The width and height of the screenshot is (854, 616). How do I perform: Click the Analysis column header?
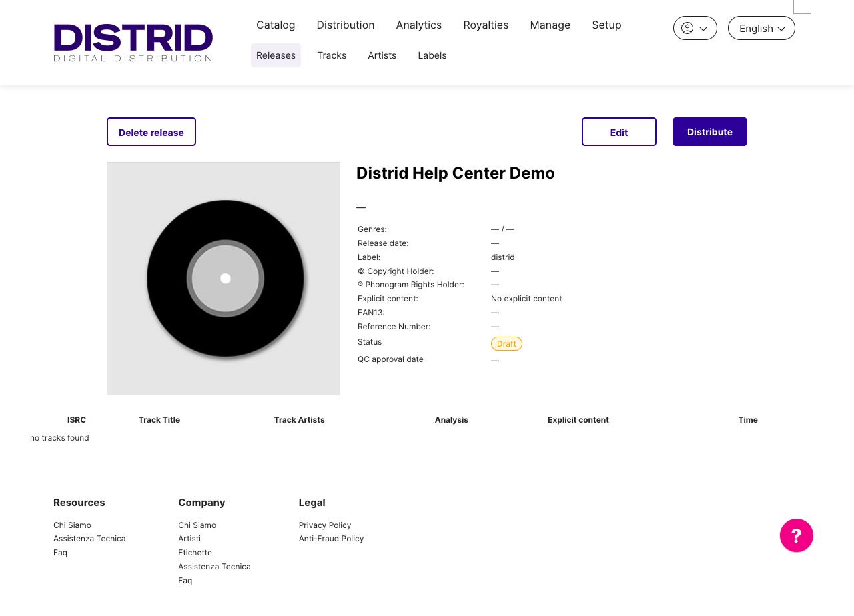point(452,420)
